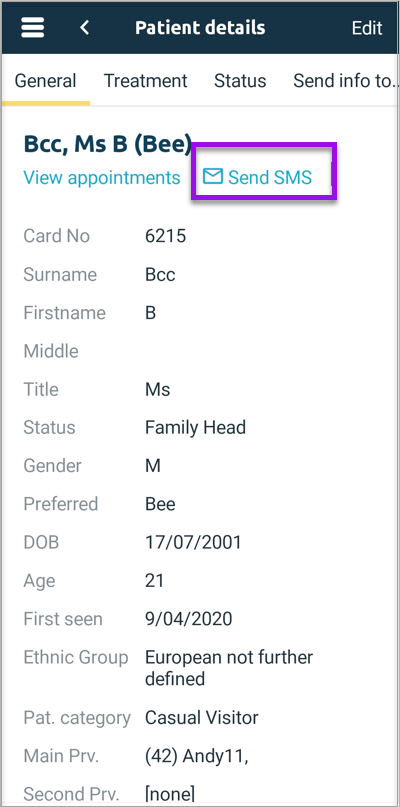This screenshot has width=400, height=807.
Task: Open the Treatment tab
Action: 146,81
